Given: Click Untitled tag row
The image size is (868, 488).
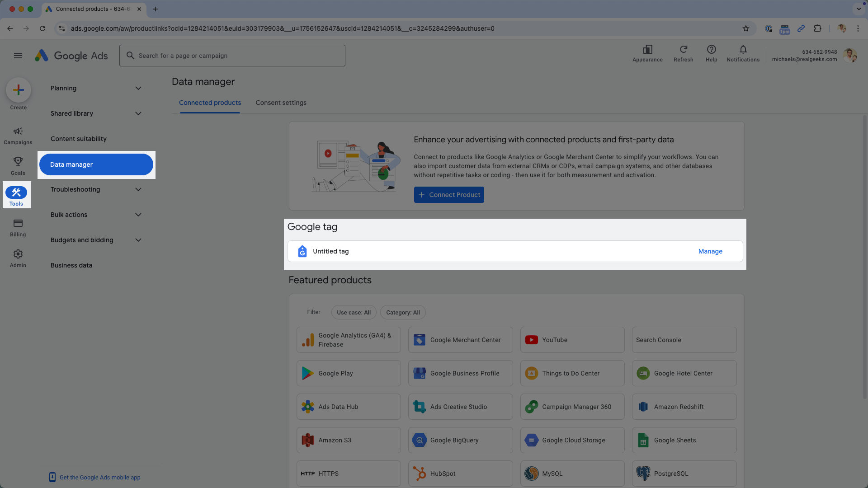Looking at the screenshot, I should click(515, 251).
